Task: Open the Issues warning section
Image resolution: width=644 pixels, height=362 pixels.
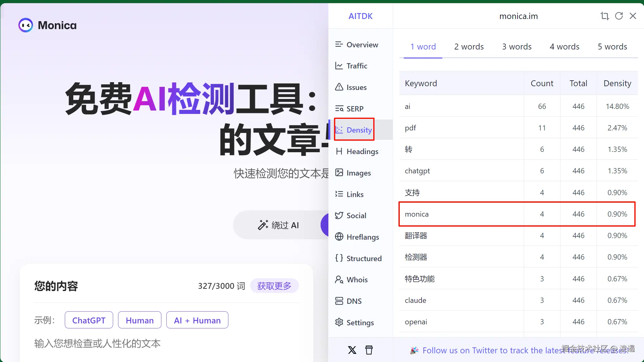Action: click(356, 87)
